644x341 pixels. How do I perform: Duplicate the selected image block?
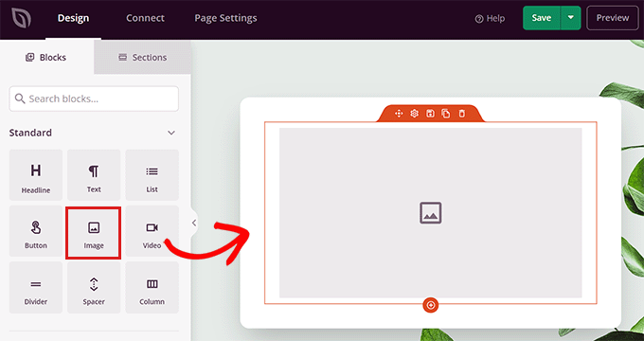(446, 114)
